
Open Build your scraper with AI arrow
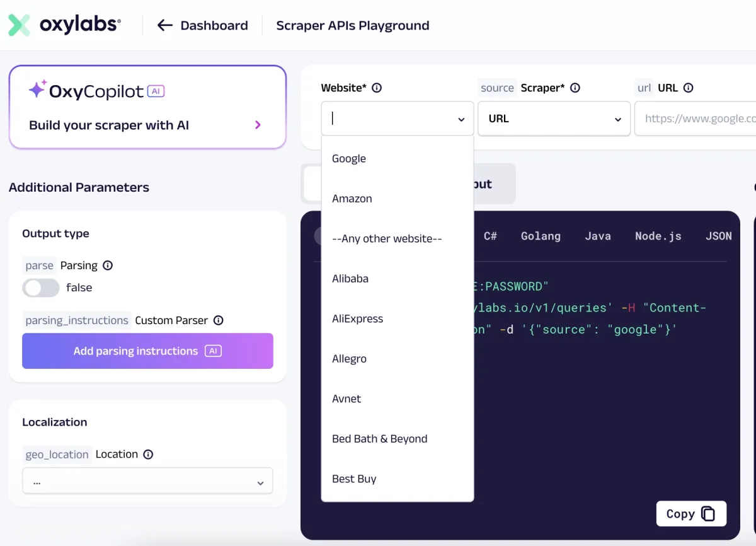(x=258, y=125)
